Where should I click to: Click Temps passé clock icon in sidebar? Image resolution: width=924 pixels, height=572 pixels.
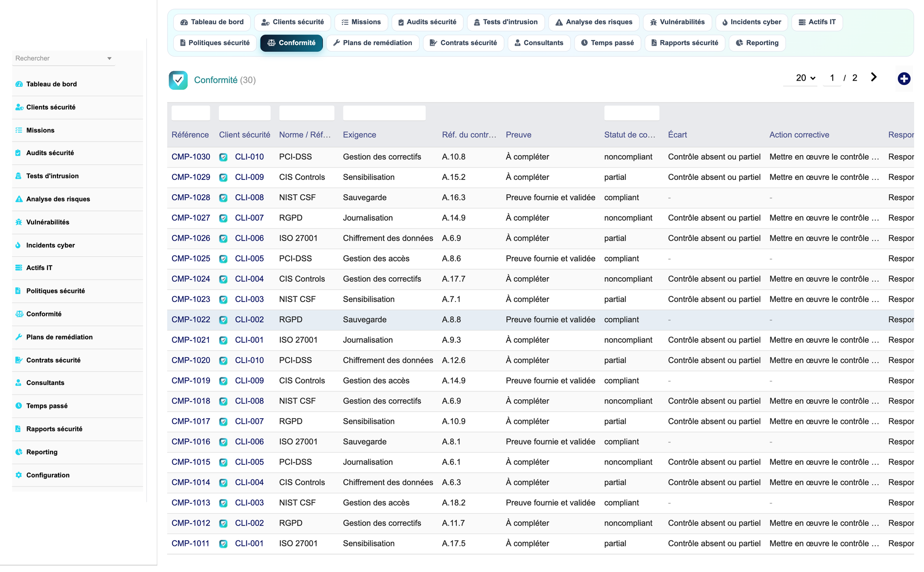[x=19, y=406]
